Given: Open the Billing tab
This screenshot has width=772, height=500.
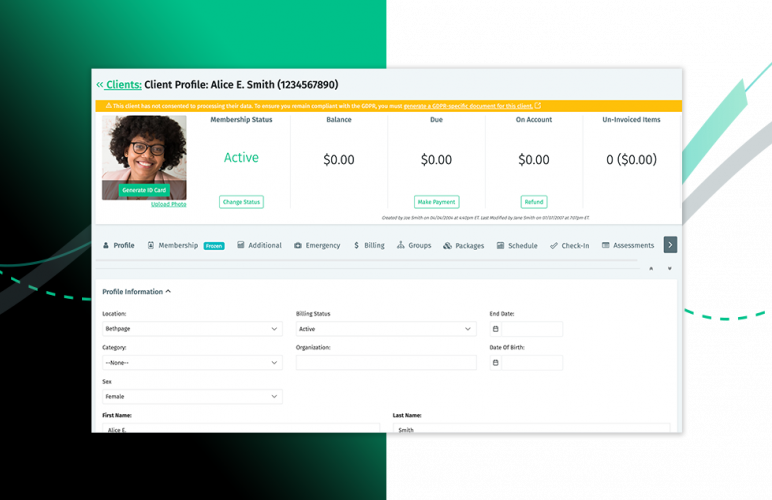Looking at the screenshot, I should click(x=369, y=245).
